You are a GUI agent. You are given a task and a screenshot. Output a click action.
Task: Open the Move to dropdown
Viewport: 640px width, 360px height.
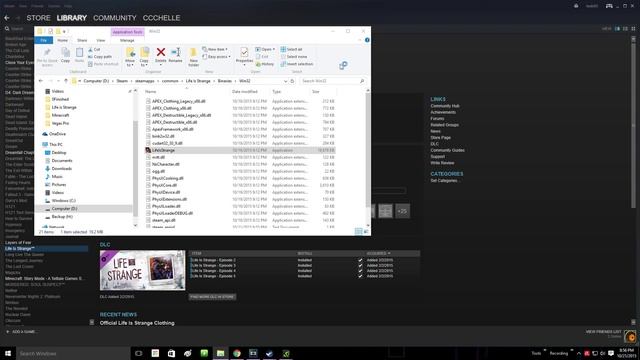point(130,63)
